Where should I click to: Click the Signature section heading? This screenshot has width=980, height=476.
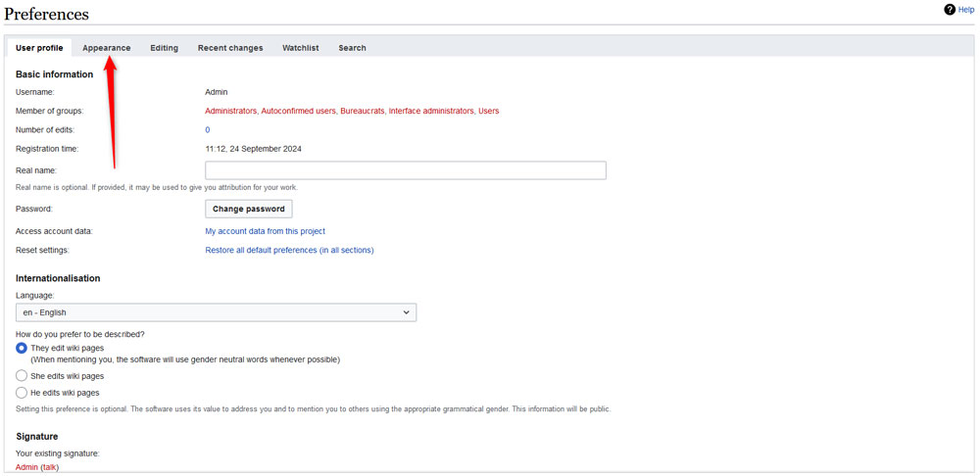37,436
